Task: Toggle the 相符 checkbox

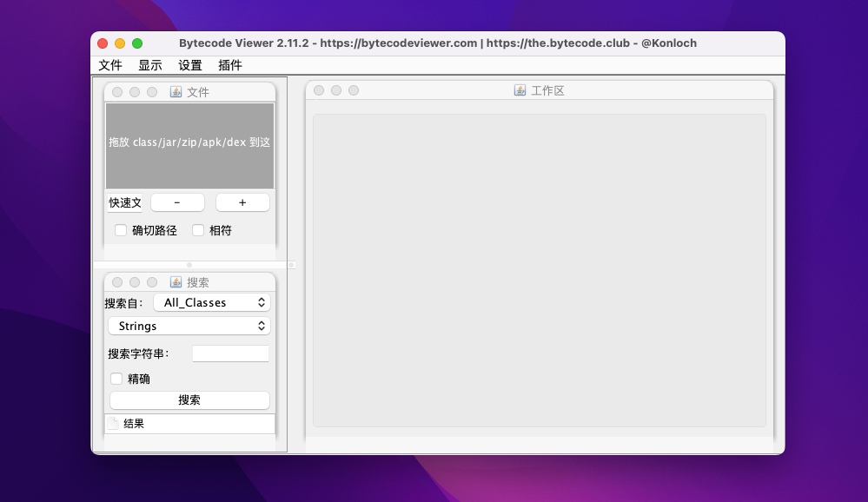Action: (198, 230)
